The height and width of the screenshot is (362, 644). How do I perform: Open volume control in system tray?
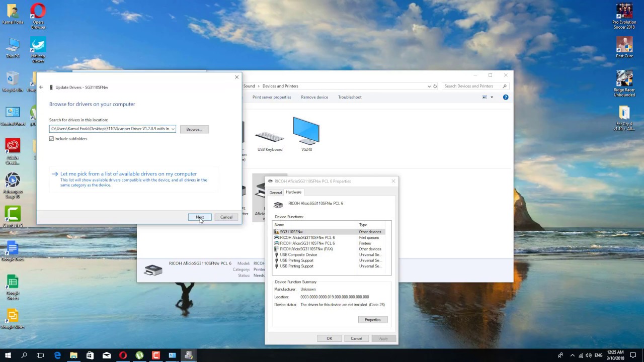pyautogui.click(x=589, y=355)
